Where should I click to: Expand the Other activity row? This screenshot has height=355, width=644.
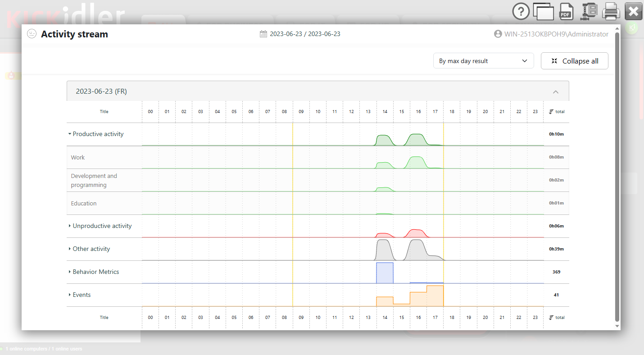click(x=70, y=249)
